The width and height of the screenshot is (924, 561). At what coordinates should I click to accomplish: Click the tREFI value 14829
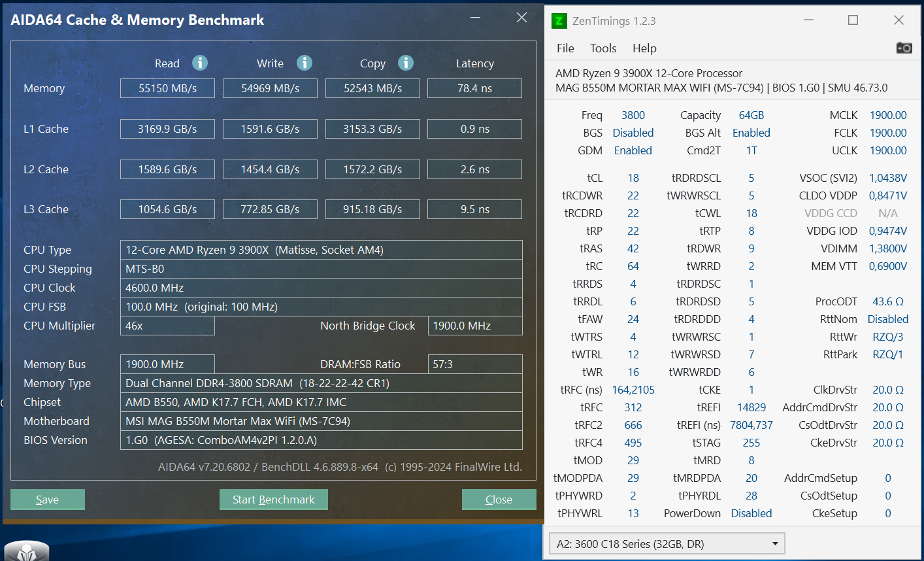pos(751,407)
